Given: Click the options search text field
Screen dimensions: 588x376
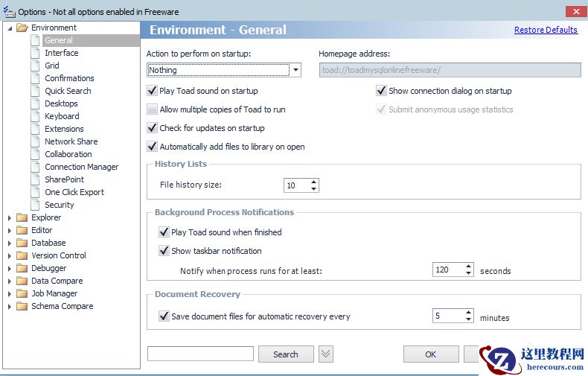Looking at the screenshot, I should (200, 354).
